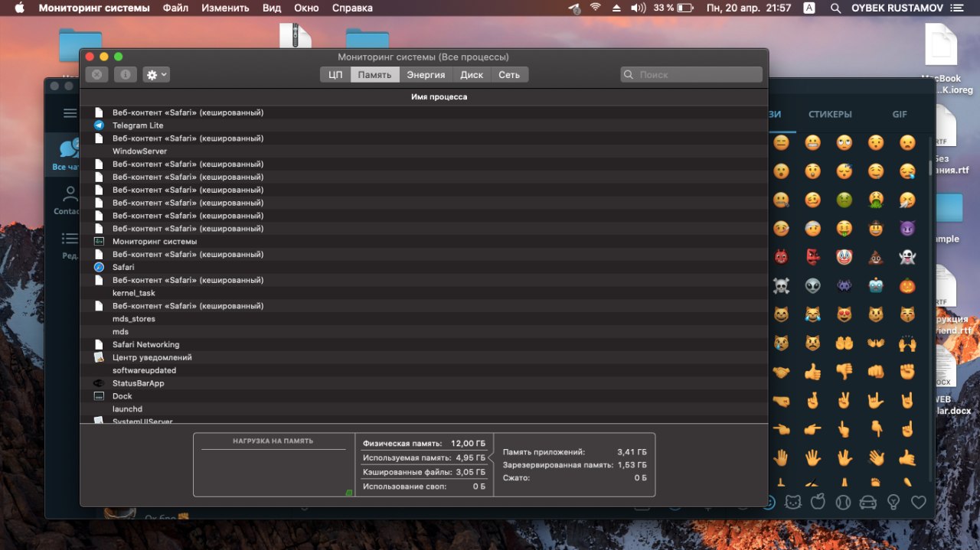Viewport: 980px width, 550px height.
Task: Select the Центр уведомлений process row
Action: [x=424, y=357]
